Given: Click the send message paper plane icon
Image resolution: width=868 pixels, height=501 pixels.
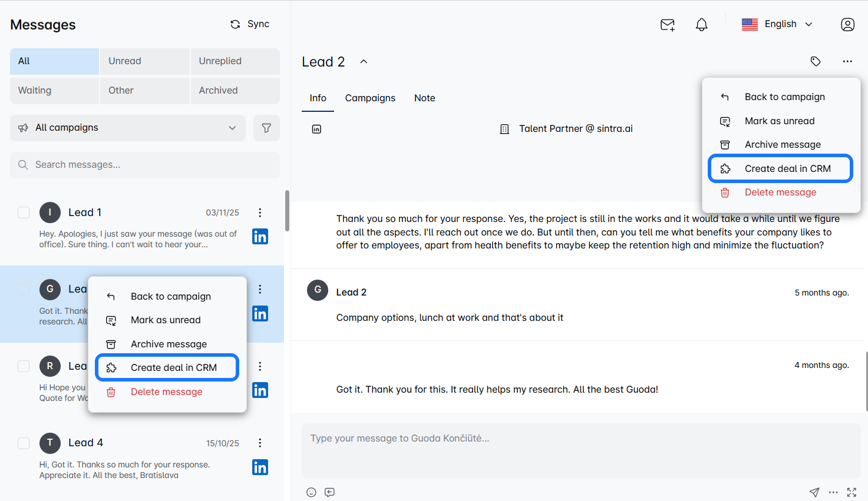Looking at the screenshot, I should [x=814, y=492].
